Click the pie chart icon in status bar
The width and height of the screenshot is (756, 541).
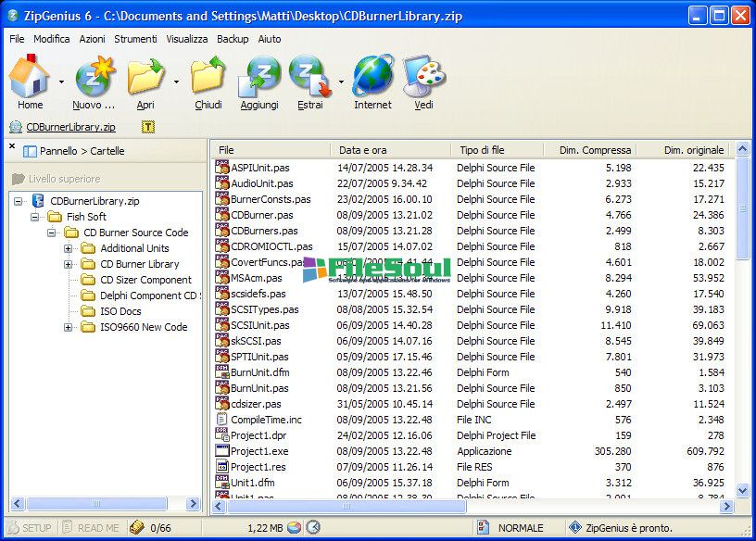pyautogui.click(x=294, y=528)
